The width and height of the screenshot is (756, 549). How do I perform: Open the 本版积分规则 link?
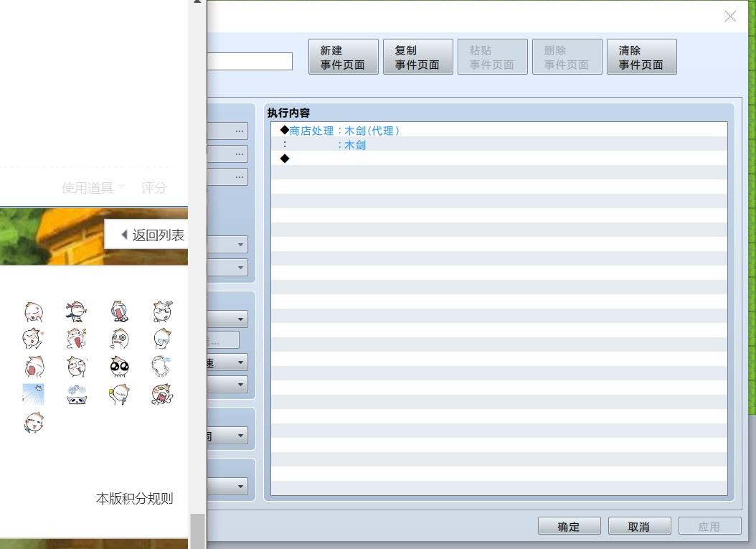pos(135,498)
